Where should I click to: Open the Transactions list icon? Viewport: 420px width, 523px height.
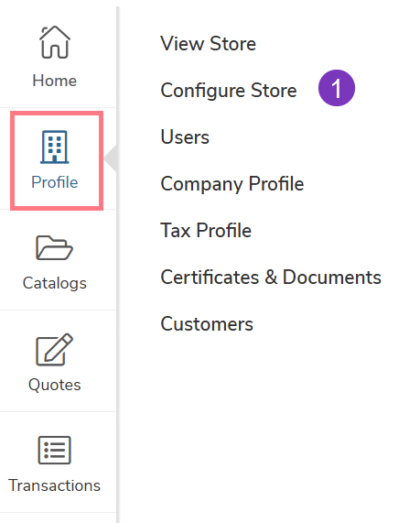(x=54, y=450)
